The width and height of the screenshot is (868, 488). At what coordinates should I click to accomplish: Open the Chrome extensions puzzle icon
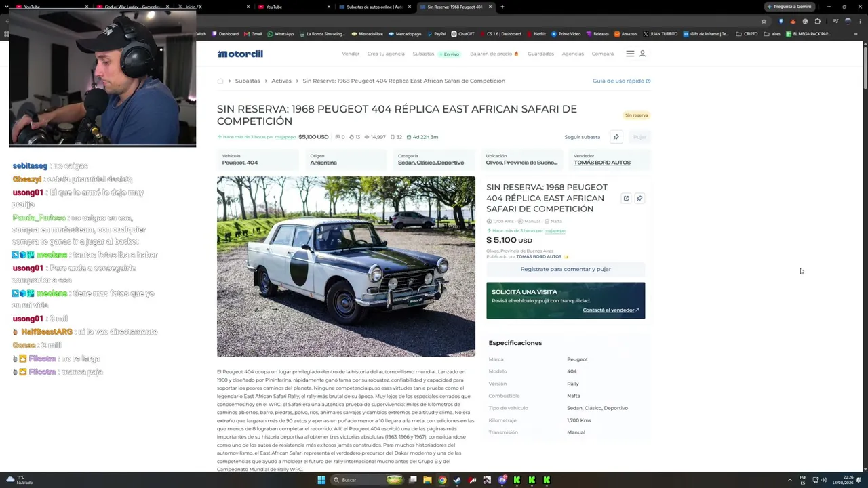[x=818, y=22]
